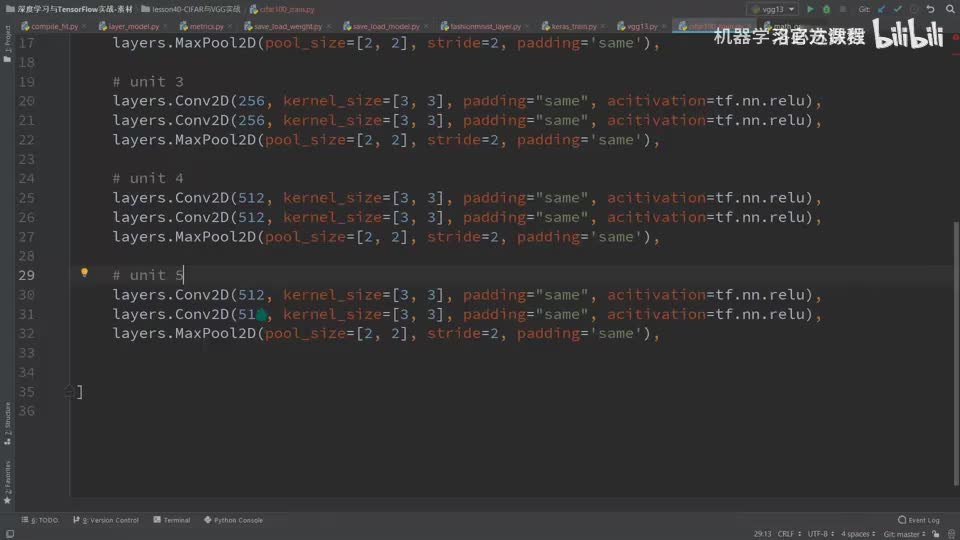Open the Favorites tool window sidebar button
Screen dimensions: 960x540
point(7,482)
